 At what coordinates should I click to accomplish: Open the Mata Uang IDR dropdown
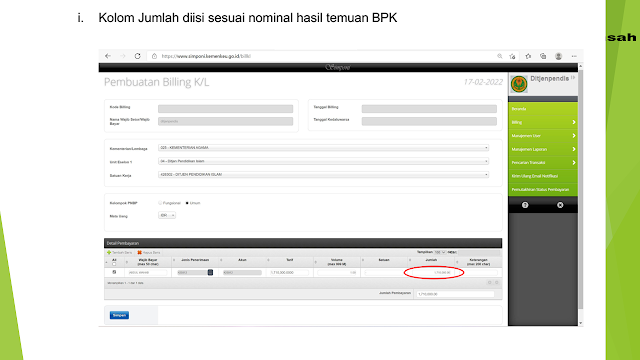pyautogui.click(x=167, y=215)
